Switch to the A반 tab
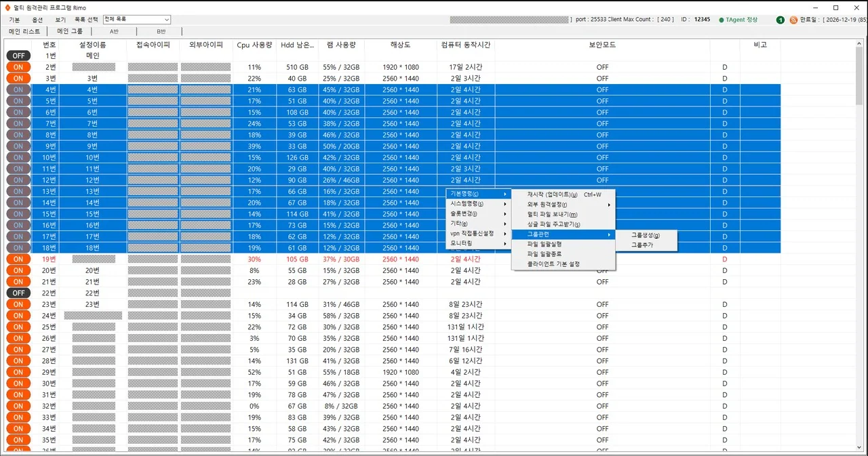Screen dimensions: 868x456 [x=114, y=31]
